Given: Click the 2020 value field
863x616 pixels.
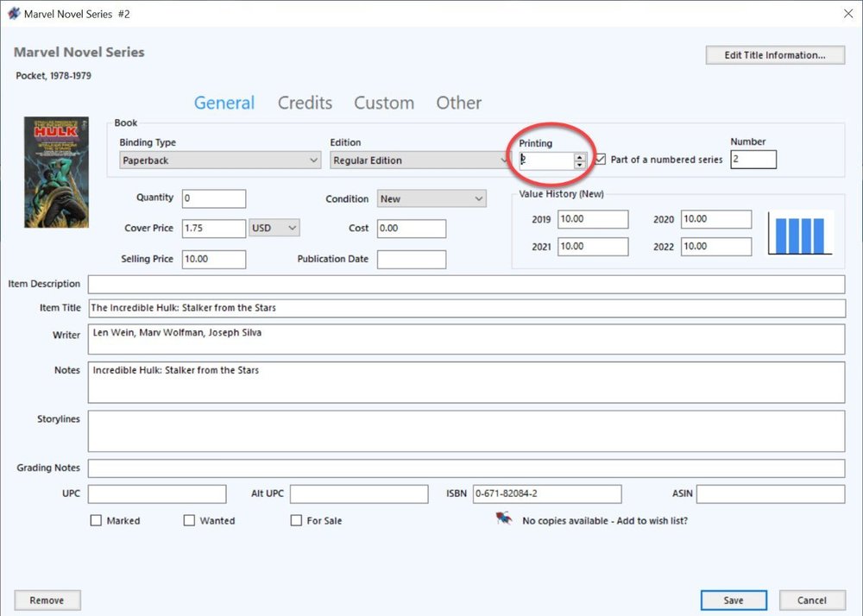Looking at the screenshot, I should tap(716, 219).
